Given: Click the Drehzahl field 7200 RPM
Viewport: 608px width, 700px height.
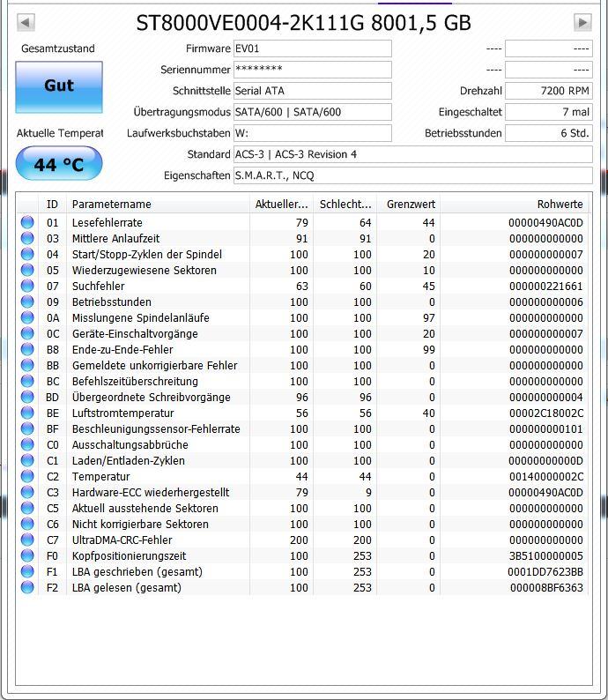Looking at the screenshot, I should 549,91.
